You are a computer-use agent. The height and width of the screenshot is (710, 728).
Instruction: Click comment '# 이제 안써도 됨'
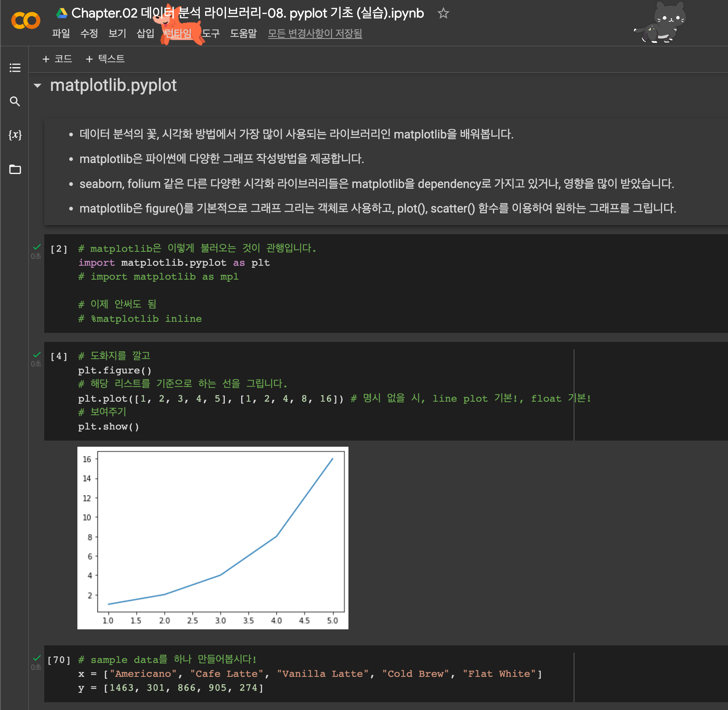point(118,304)
